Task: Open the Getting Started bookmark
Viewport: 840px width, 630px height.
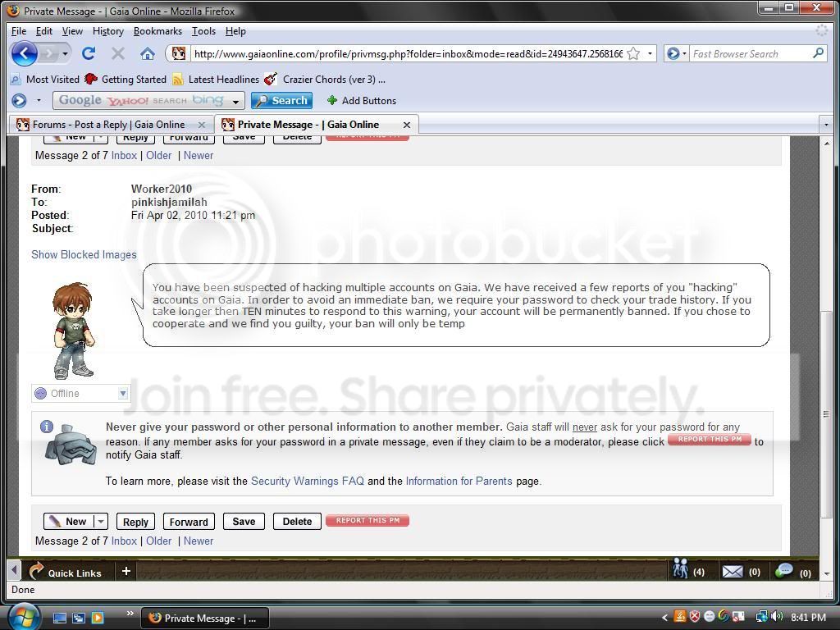Action: 126,80
